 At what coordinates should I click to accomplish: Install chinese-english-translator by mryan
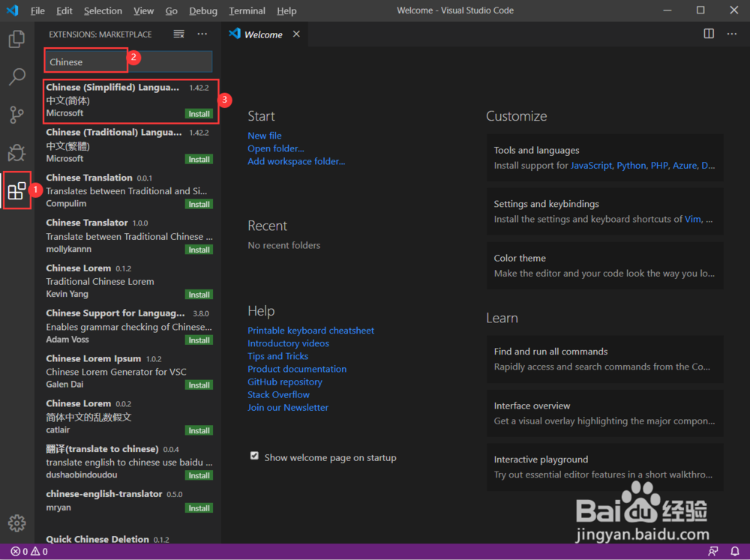pyautogui.click(x=199, y=508)
